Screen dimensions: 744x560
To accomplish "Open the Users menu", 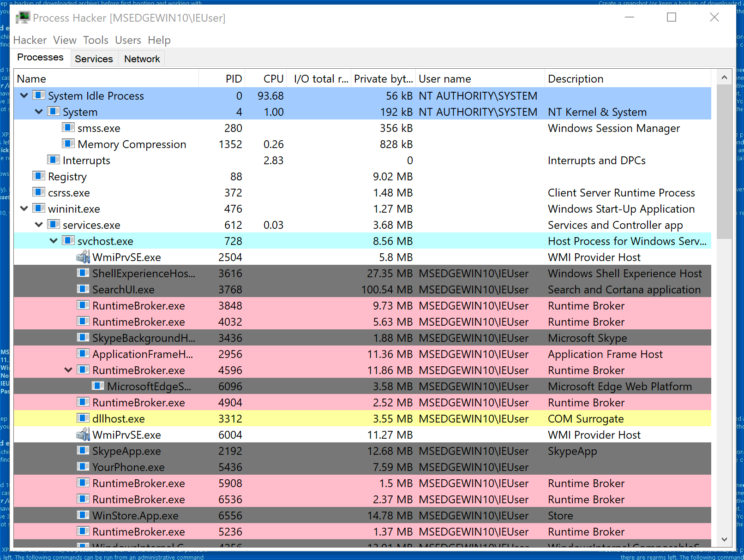I will pos(128,40).
